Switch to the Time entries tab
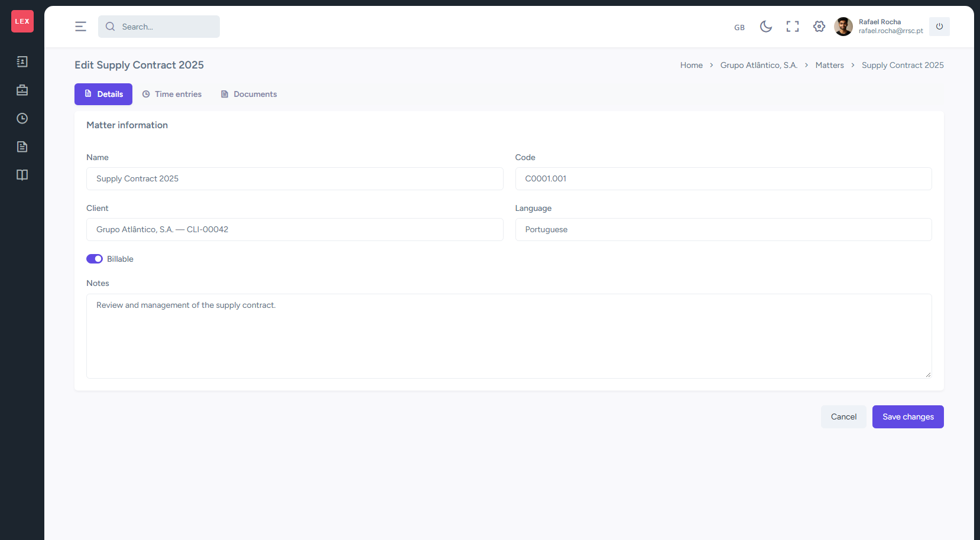Screen dimensions: 980x540 click(x=172, y=94)
